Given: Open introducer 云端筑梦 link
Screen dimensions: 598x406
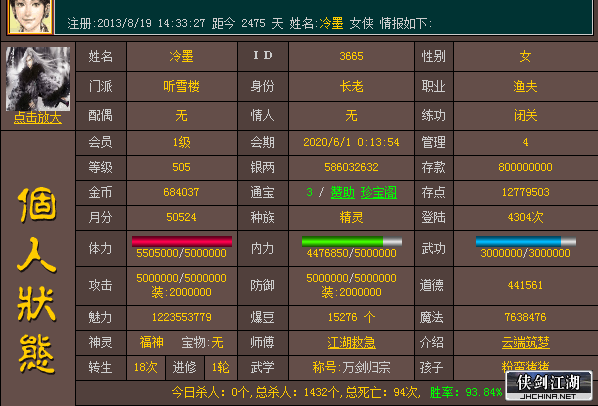Looking at the screenshot, I should [x=526, y=342].
